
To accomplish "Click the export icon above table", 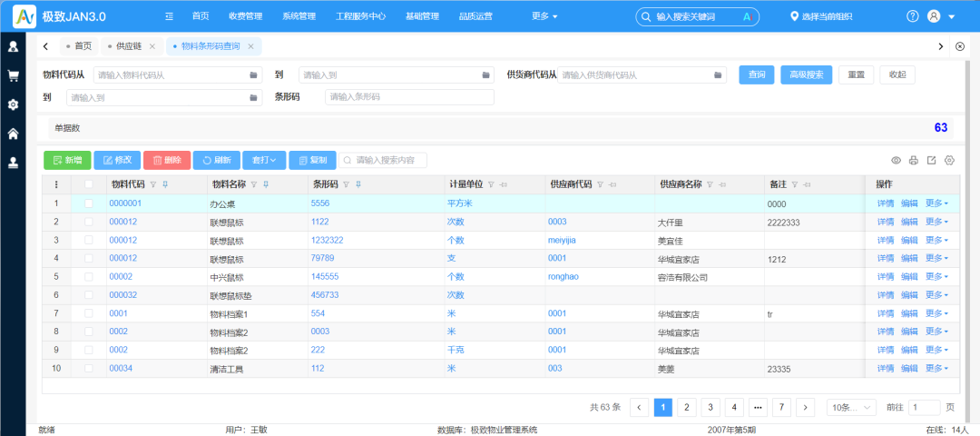I will [931, 161].
